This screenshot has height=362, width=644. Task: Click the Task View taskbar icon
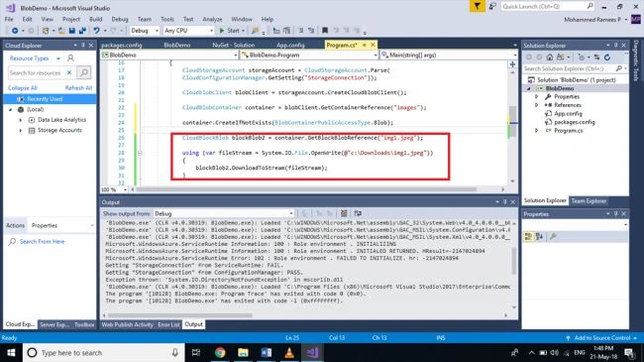[196, 352]
